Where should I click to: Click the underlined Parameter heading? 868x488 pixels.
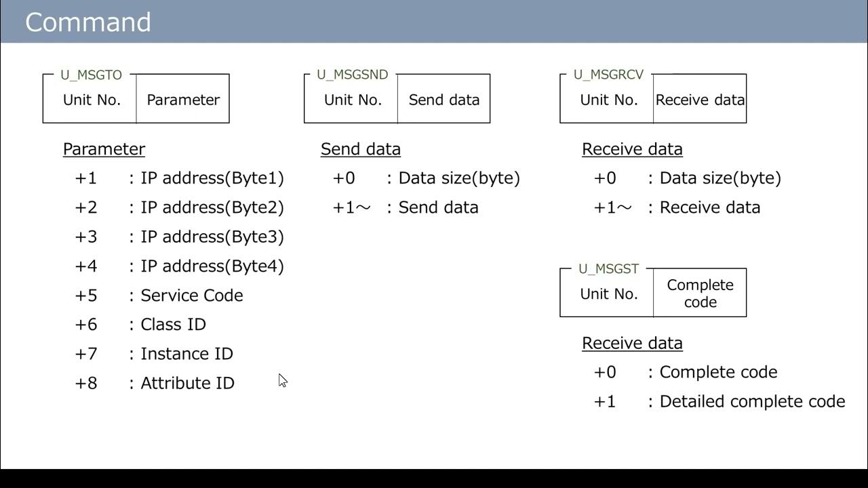coord(104,149)
